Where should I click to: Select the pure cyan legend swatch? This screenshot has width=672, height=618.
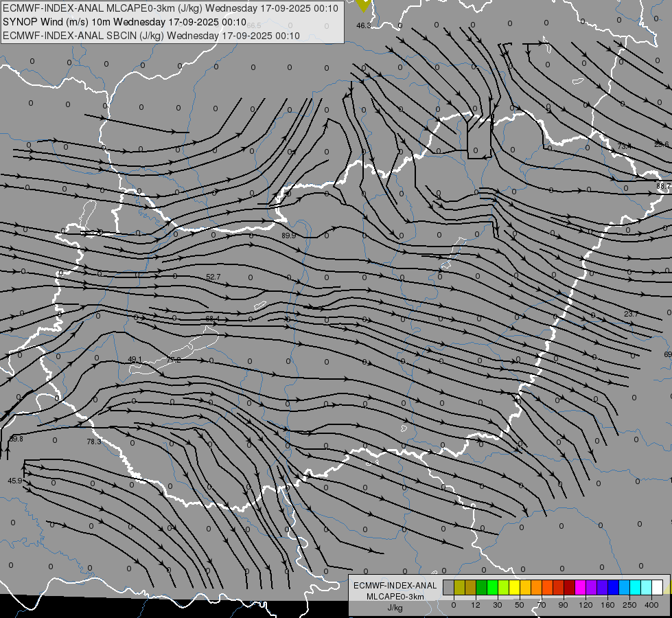(636, 587)
